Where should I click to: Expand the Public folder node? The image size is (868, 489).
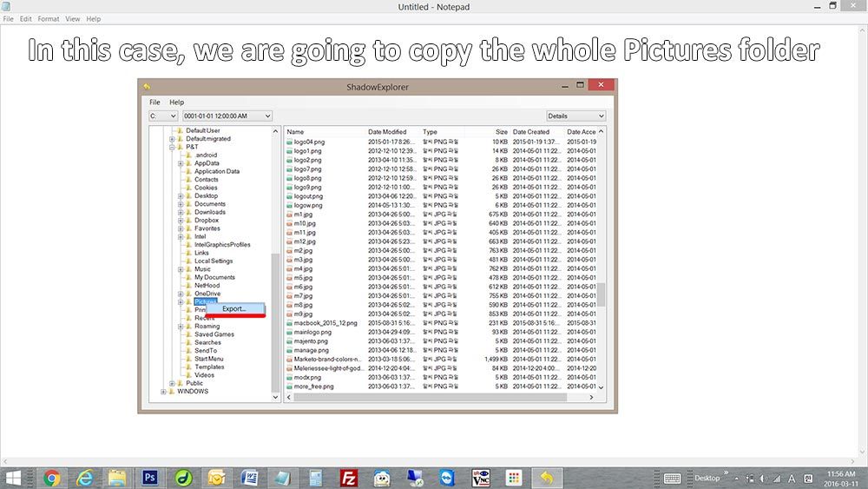pyautogui.click(x=172, y=383)
